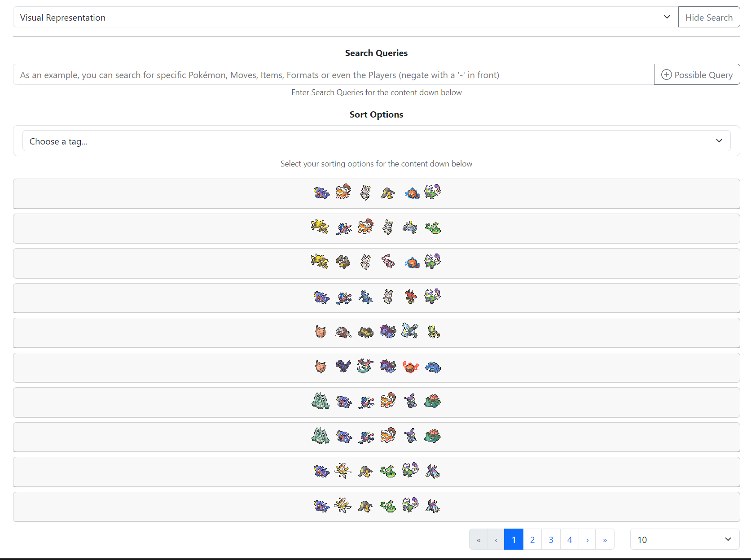Select the Dragapult sprite
This screenshot has width=751, height=560.
(x=365, y=366)
